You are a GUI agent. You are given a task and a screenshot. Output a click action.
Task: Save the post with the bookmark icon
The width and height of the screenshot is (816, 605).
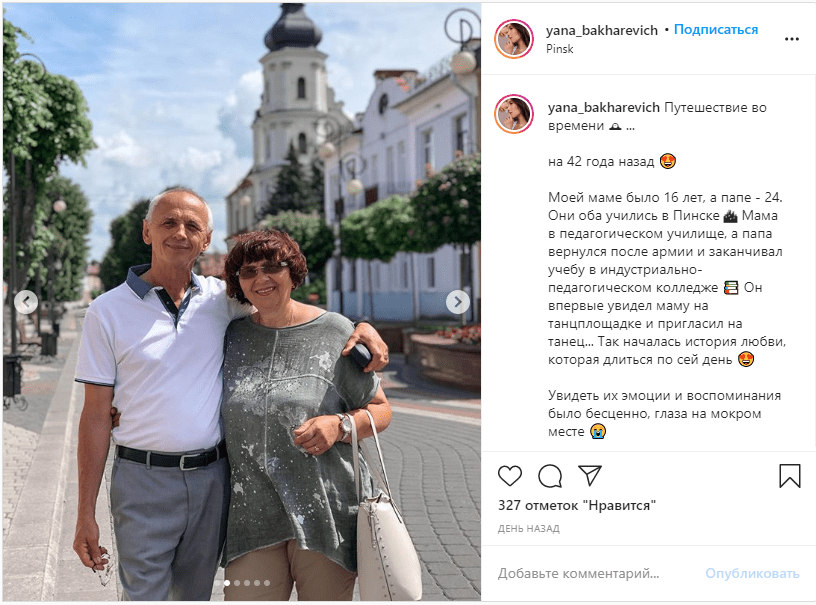click(789, 475)
